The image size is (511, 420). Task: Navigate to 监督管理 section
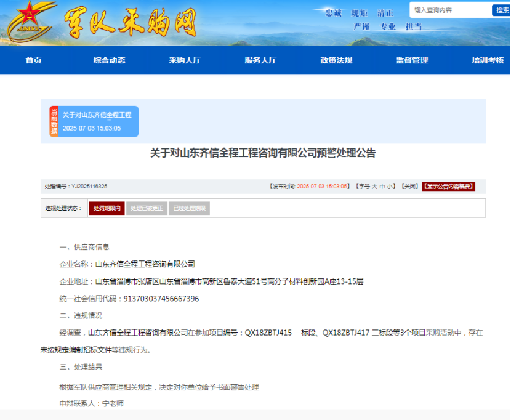click(x=412, y=60)
